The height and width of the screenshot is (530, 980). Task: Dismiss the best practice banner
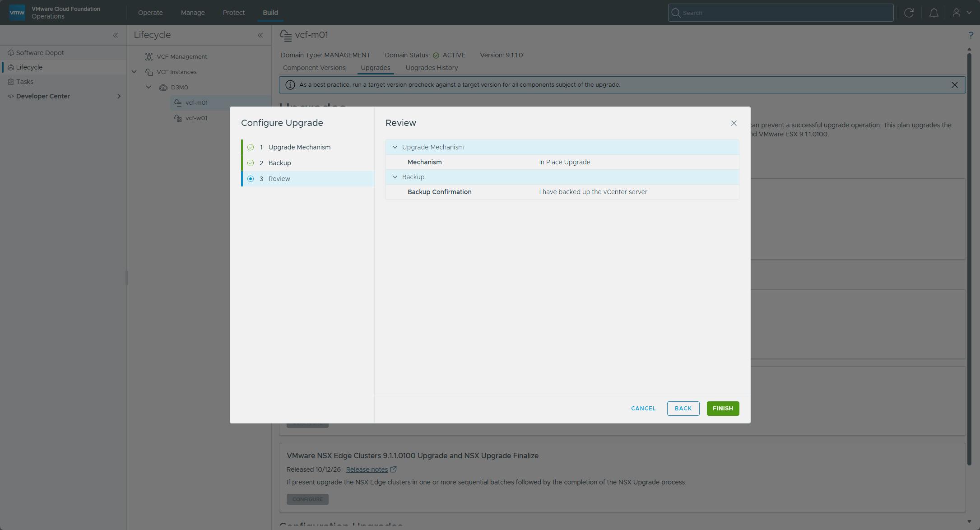pos(955,85)
